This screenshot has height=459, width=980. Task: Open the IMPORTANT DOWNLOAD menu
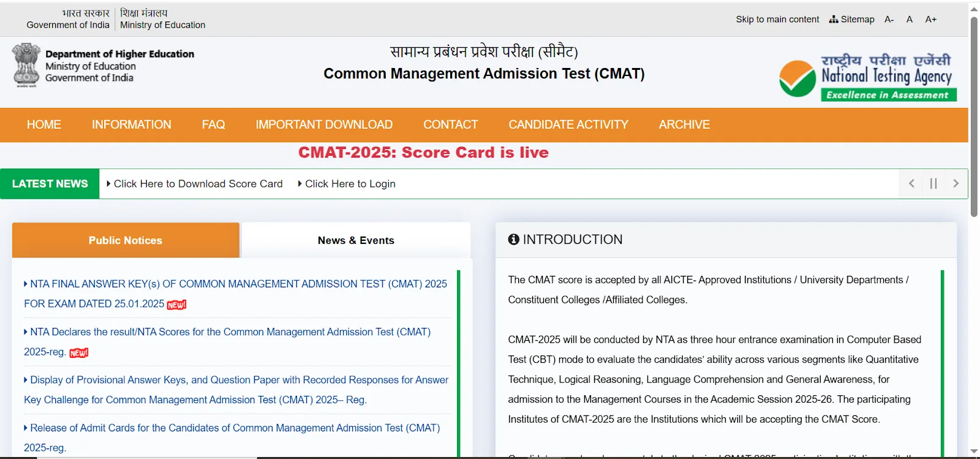click(324, 124)
